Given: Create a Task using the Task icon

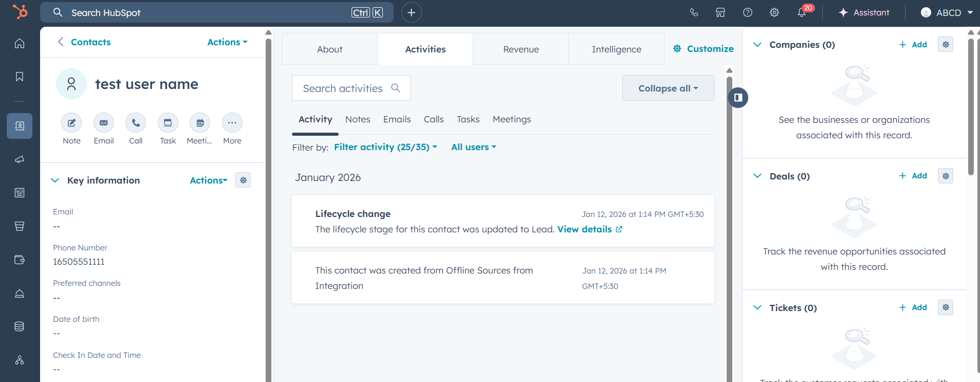Looking at the screenshot, I should click(168, 123).
